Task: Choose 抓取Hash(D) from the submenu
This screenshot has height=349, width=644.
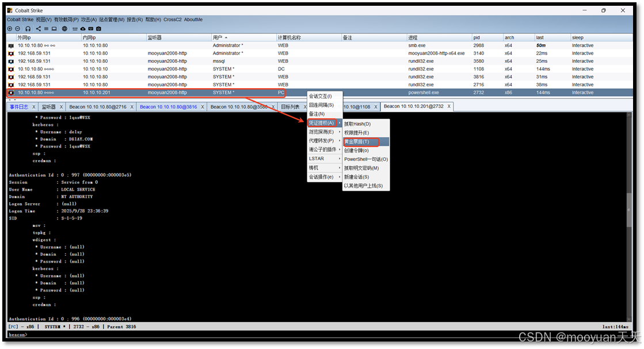Action: click(365, 124)
